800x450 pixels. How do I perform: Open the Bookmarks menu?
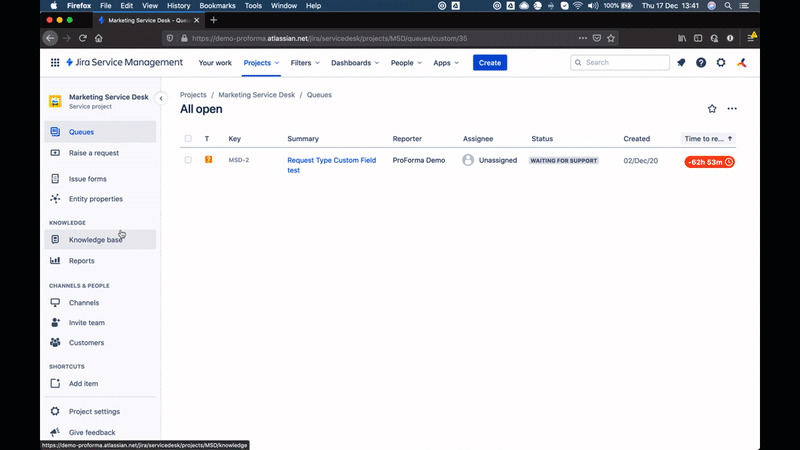point(217,6)
